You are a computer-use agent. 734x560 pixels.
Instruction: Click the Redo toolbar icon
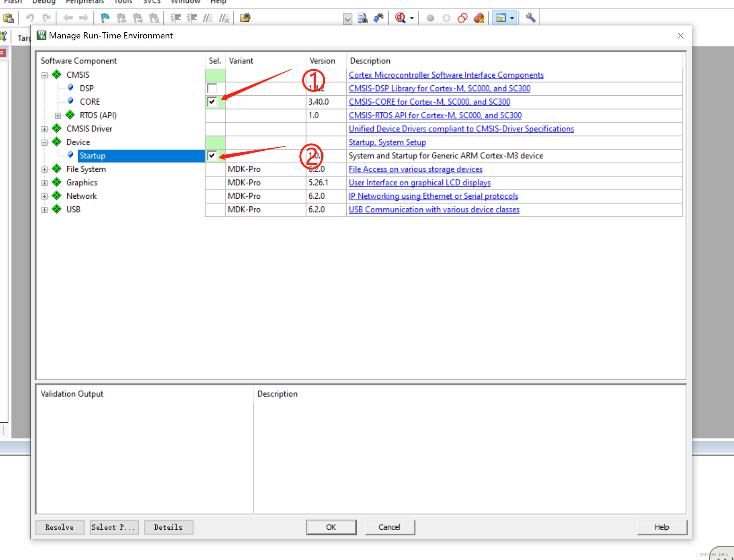tap(46, 18)
